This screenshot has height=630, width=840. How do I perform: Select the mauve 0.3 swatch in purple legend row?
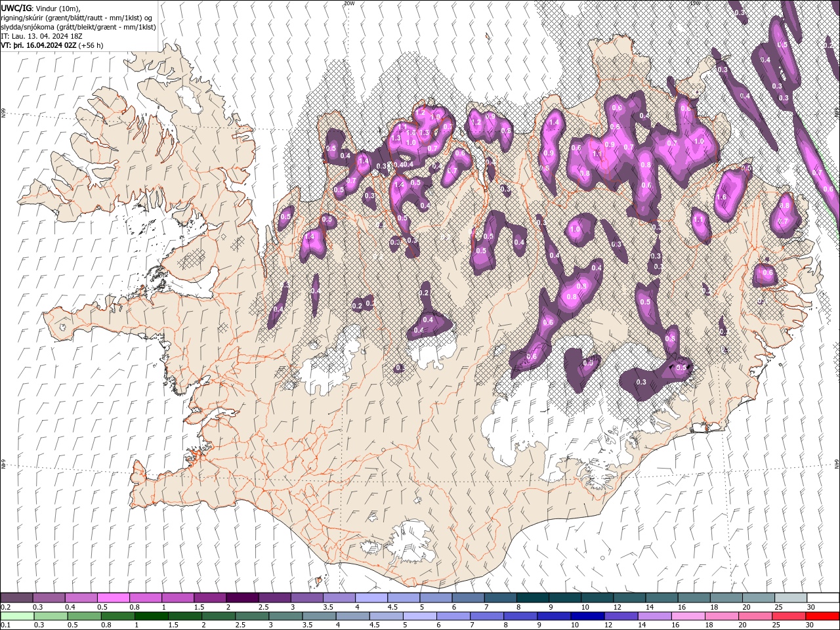tap(49, 598)
